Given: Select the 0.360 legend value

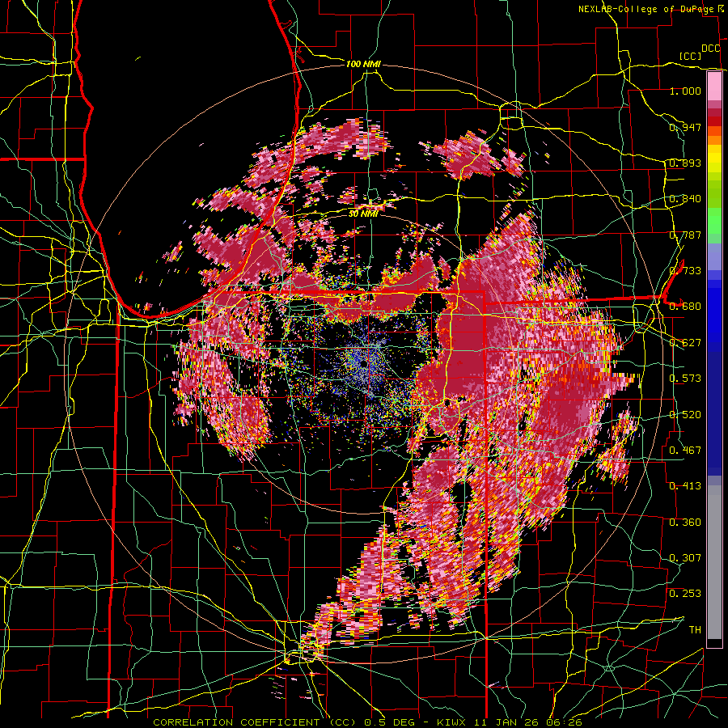Looking at the screenshot, I should tap(685, 523).
